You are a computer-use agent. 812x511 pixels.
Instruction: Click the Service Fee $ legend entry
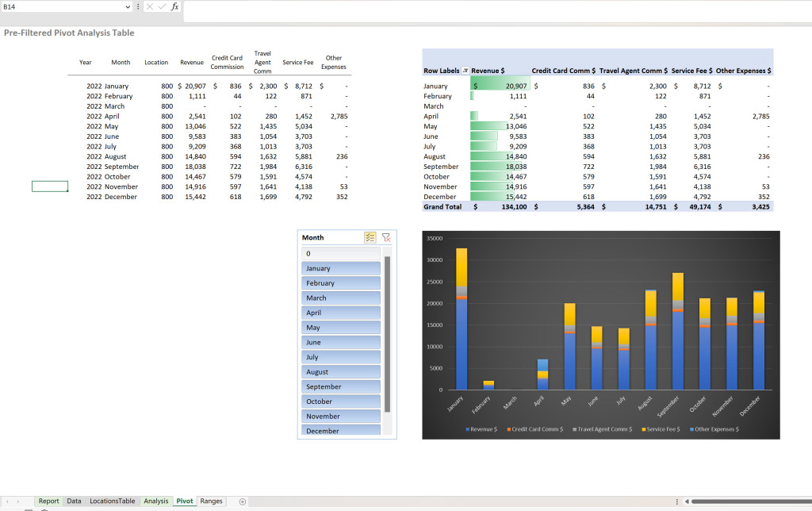(661, 429)
